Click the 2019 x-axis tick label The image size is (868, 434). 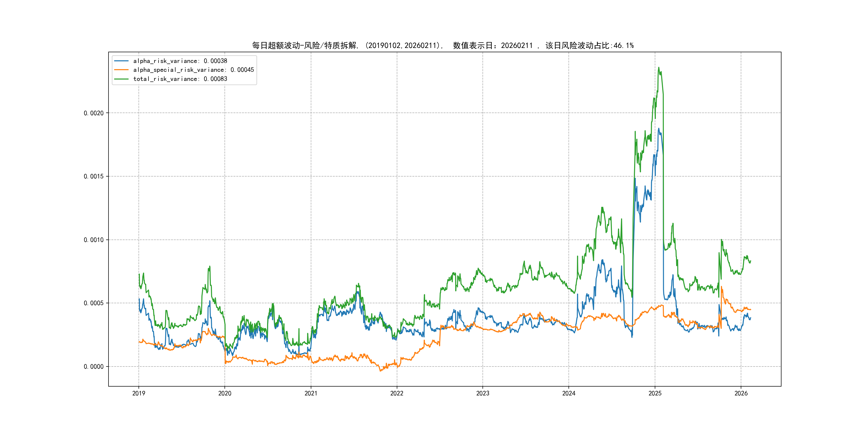139,393
